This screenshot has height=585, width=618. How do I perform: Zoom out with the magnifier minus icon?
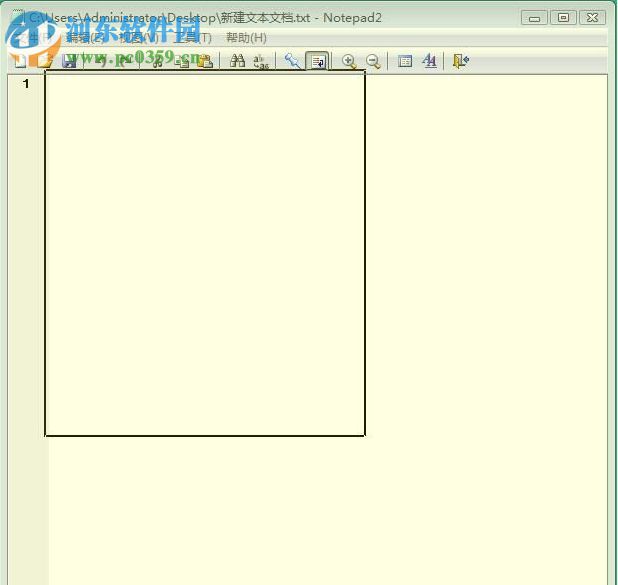point(373,61)
